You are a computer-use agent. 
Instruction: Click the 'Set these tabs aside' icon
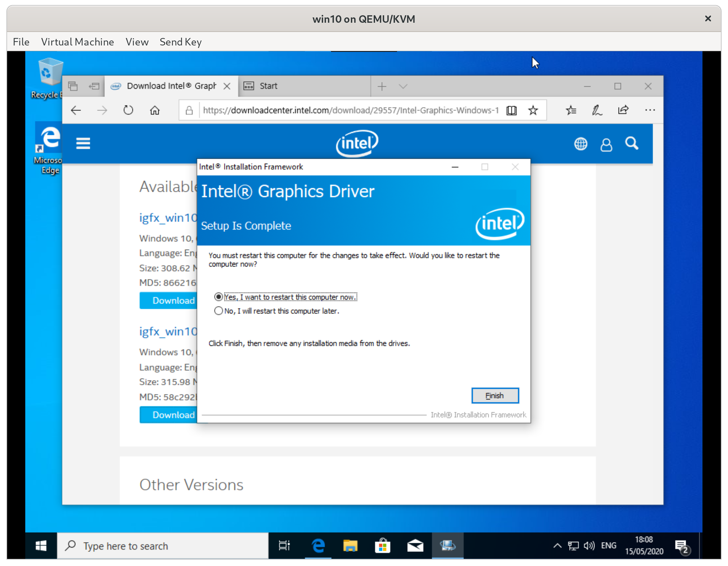coord(94,86)
